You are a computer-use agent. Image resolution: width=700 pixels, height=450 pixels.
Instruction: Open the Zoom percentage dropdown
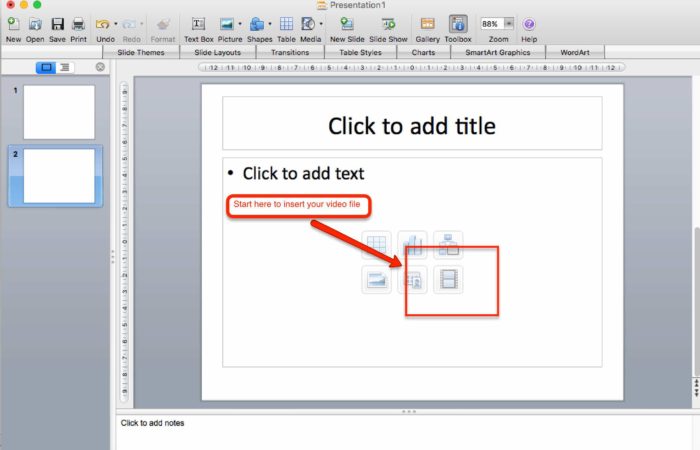[508, 24]
